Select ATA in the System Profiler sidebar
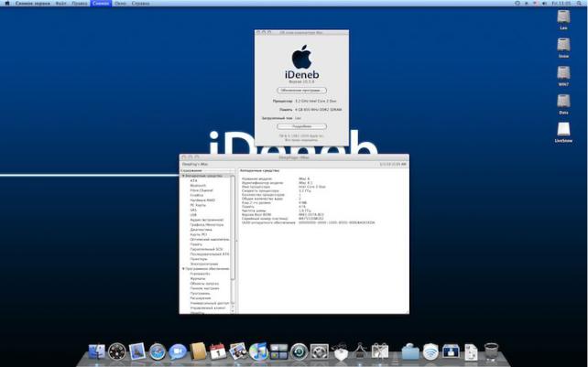 coord(193,180)
